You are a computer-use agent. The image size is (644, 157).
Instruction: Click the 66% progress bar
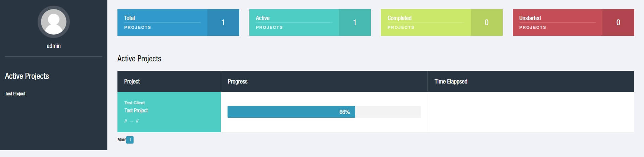point(324,112)
